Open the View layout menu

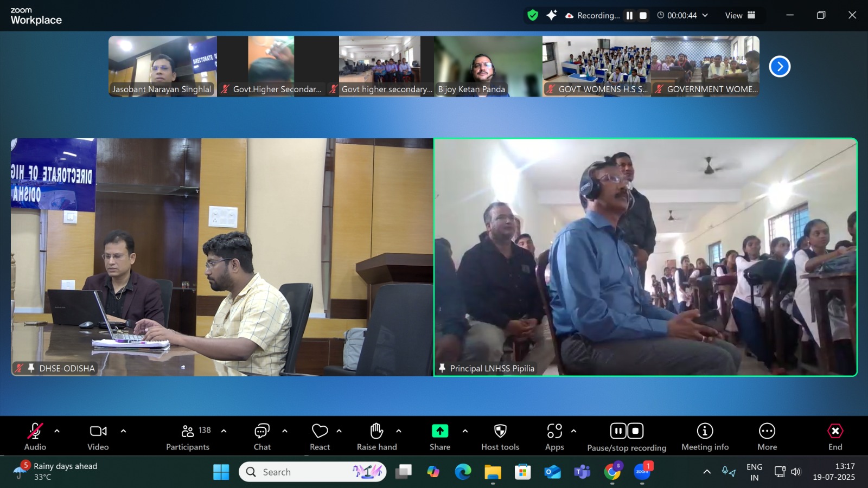(x=740, y=15)
